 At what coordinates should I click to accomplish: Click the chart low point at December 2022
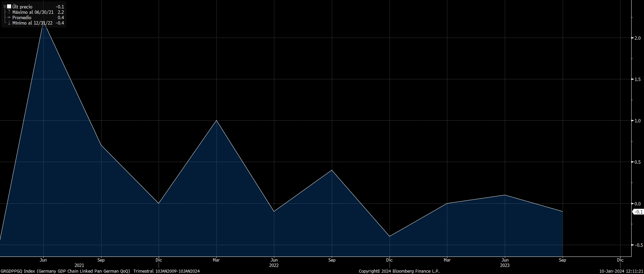coord(390,236)
